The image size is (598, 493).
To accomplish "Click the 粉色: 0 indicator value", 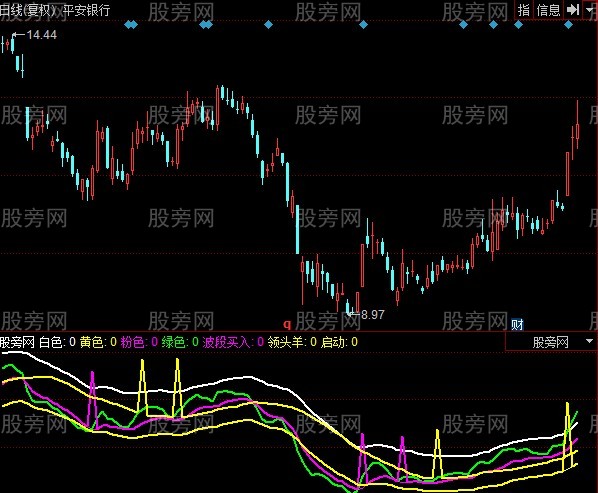I will coord(139,342).
